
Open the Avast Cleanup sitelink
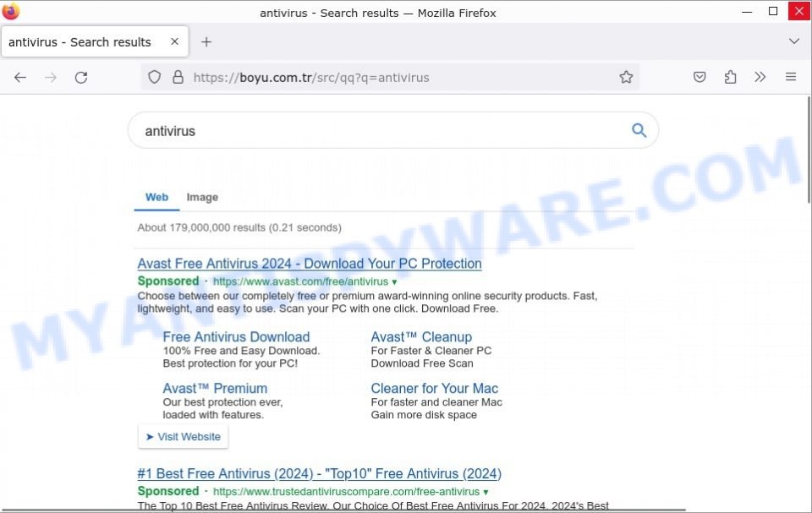click(421, 337)
